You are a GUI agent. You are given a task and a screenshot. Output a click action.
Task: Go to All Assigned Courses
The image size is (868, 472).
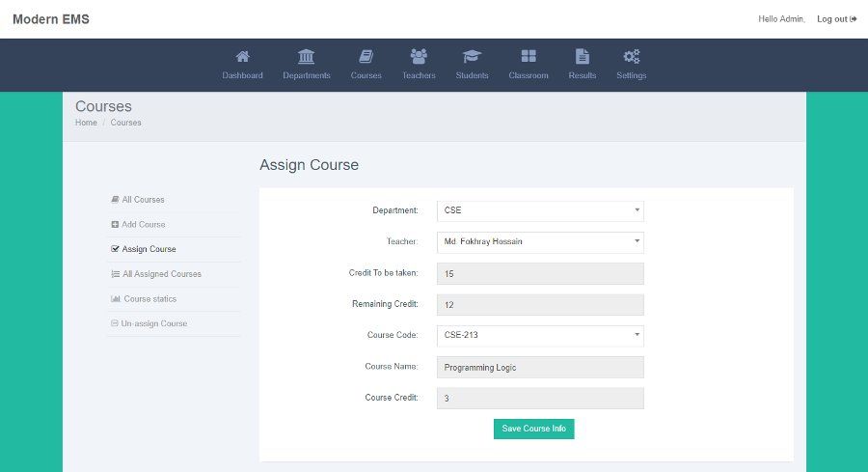tap(161, 274)
